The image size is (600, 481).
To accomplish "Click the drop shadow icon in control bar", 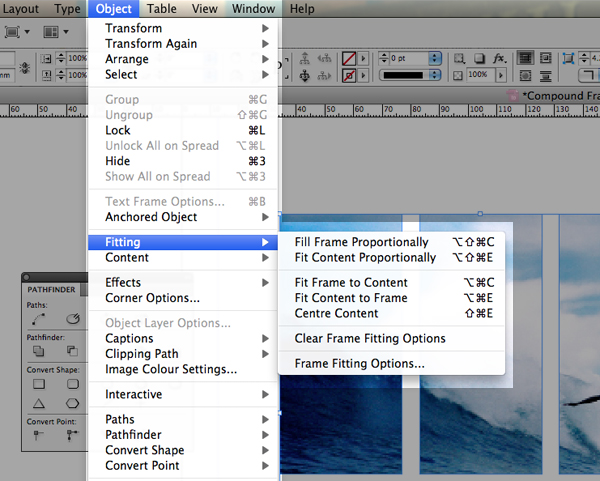I will pos(479,59).
